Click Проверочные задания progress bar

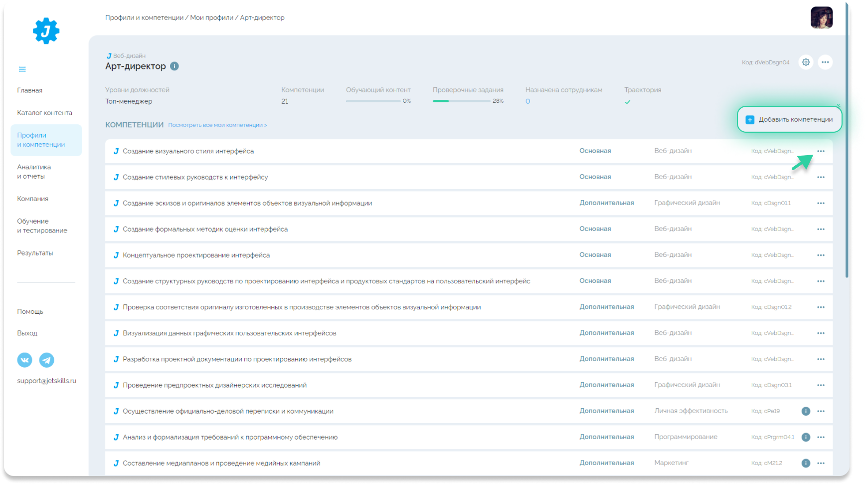pos(461,101)
